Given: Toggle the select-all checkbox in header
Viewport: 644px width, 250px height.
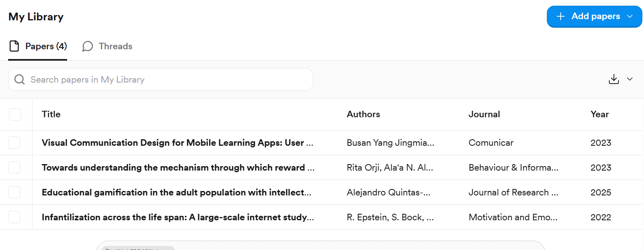Looking at the screenshot, I should click(15, 114).
